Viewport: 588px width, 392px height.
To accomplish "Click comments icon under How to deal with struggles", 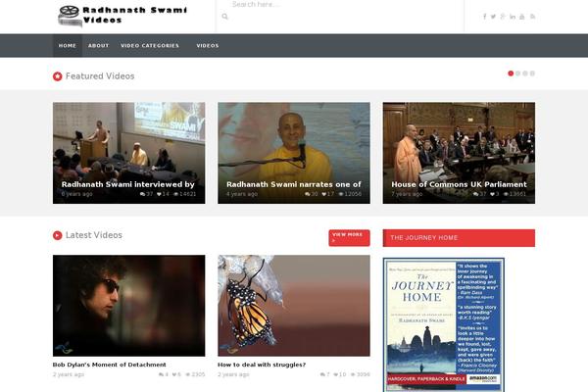I will click(322, 374).
